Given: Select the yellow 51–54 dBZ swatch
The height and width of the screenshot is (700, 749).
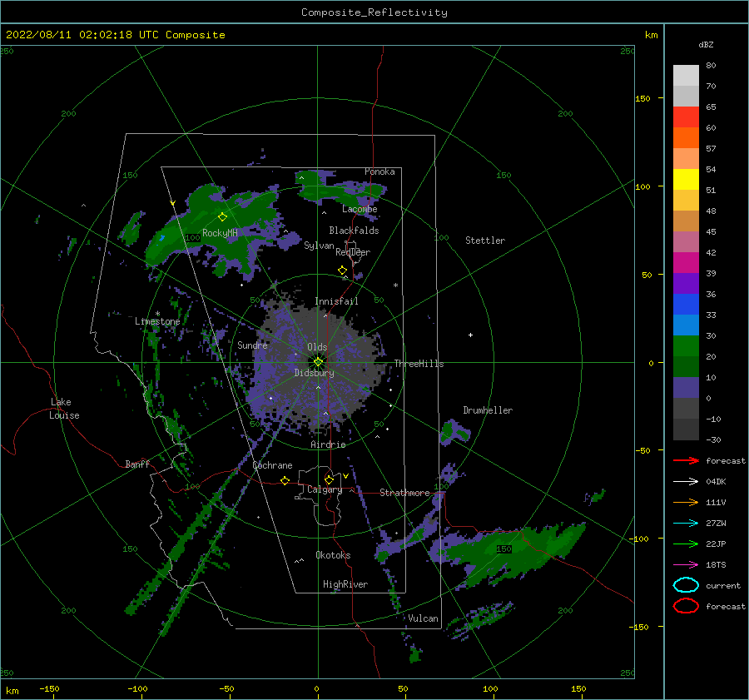Looking at the screenshot, I should click(x=686, y=180).
